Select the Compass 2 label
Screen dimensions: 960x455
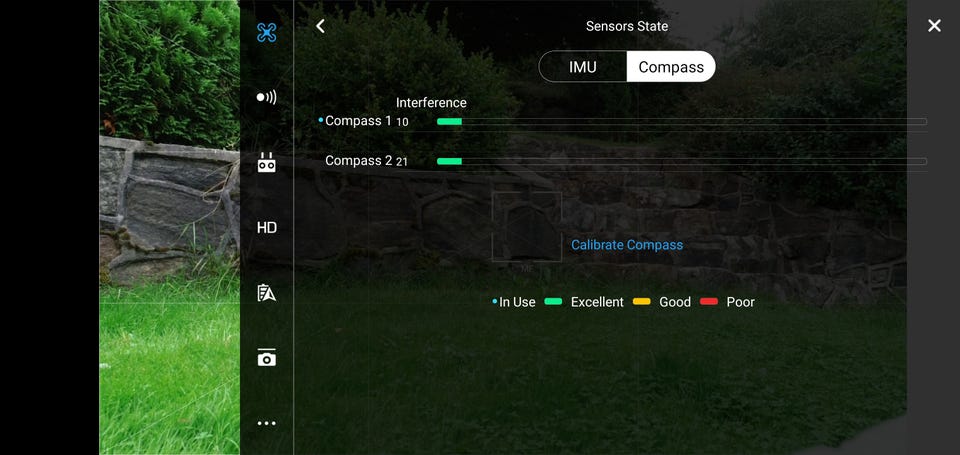coord(358,160)
